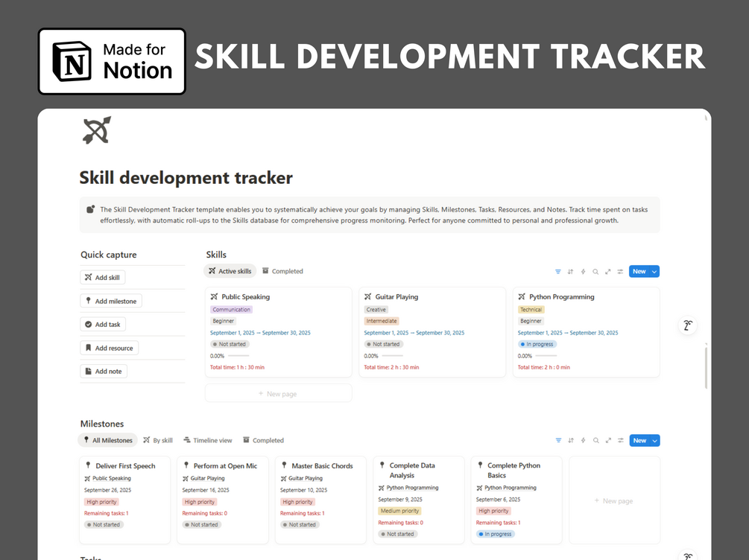Click the search icon in Milestones toolbar
This screenshot has height=560, width=749.
(595, 441)
